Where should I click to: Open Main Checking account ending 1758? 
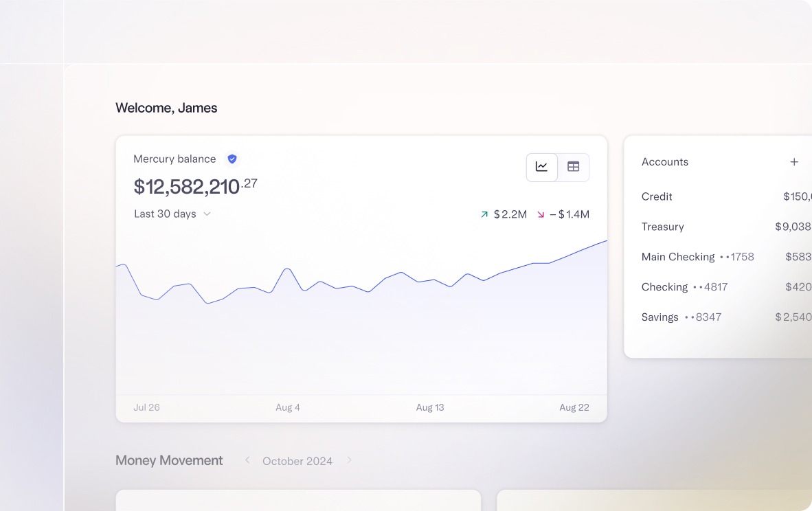pos(697,257)
